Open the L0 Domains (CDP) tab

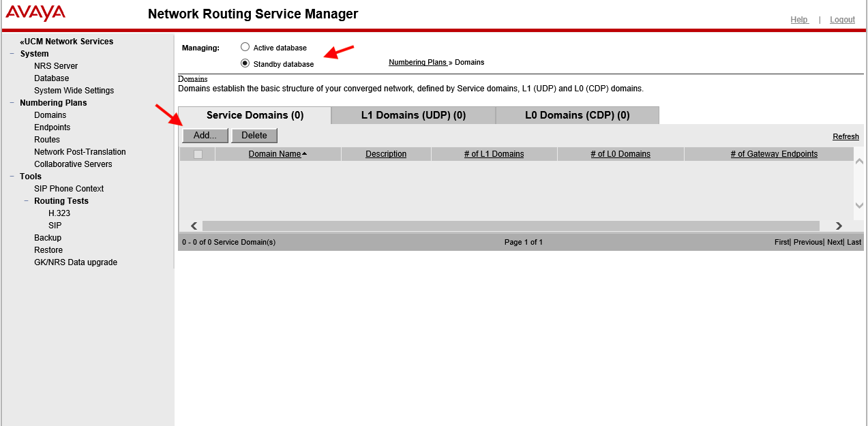[x=578, y=115]
